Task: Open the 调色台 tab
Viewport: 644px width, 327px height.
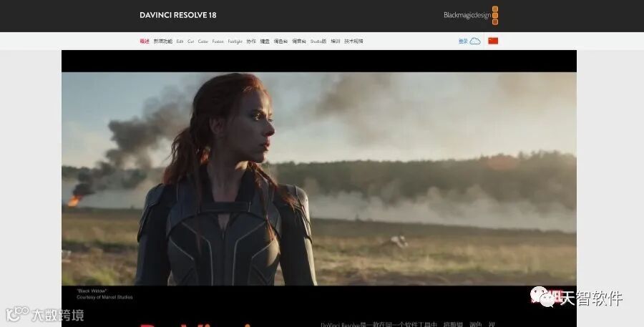Action: [281, 41]
